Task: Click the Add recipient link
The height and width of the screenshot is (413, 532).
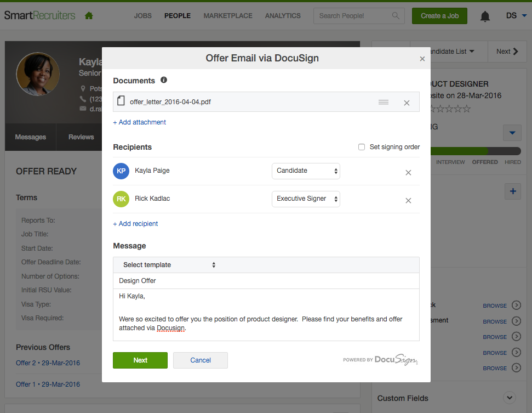Action: pyautogui.click(x=136, y=224)
